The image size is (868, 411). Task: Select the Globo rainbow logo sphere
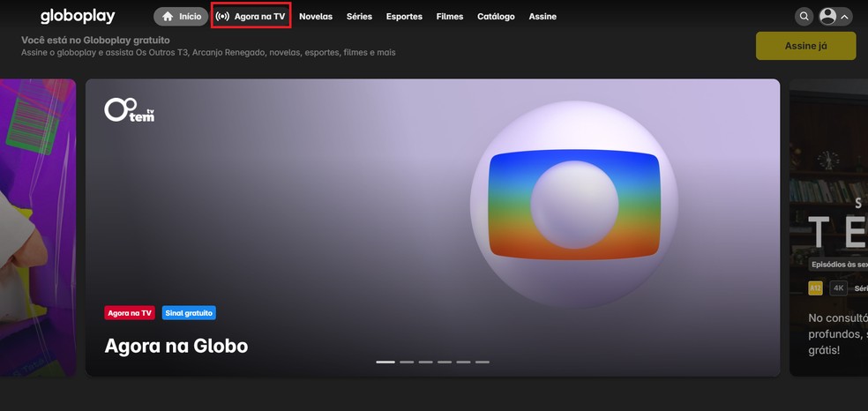[574, 205]
